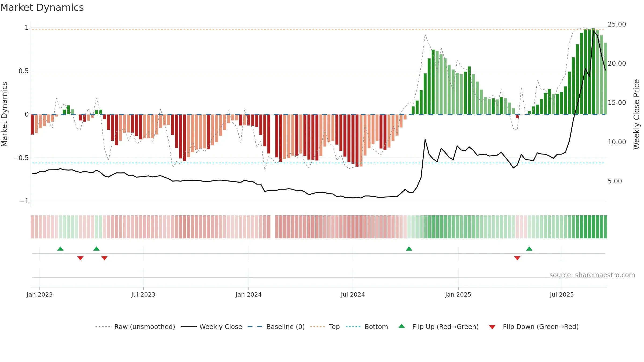Image resolution: width=644 pixels, height=362 pixels.
Task: Click the first red flip-down marker in 2023
Action: tap(80, 258)
